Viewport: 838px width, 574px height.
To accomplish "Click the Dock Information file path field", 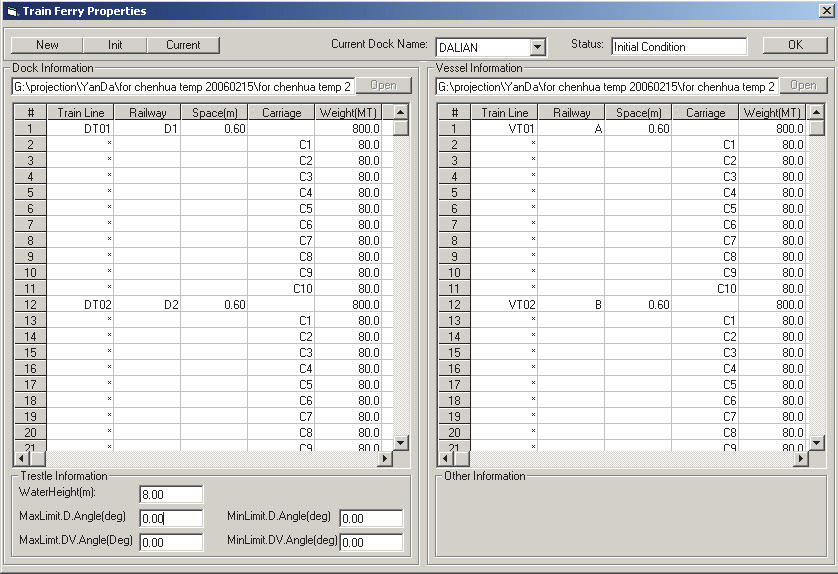I will tap(183, 87).
